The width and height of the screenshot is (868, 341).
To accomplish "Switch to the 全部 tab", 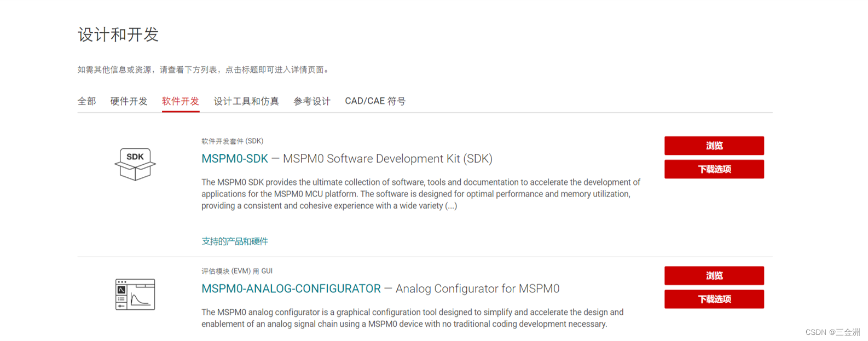I will 86,101.
